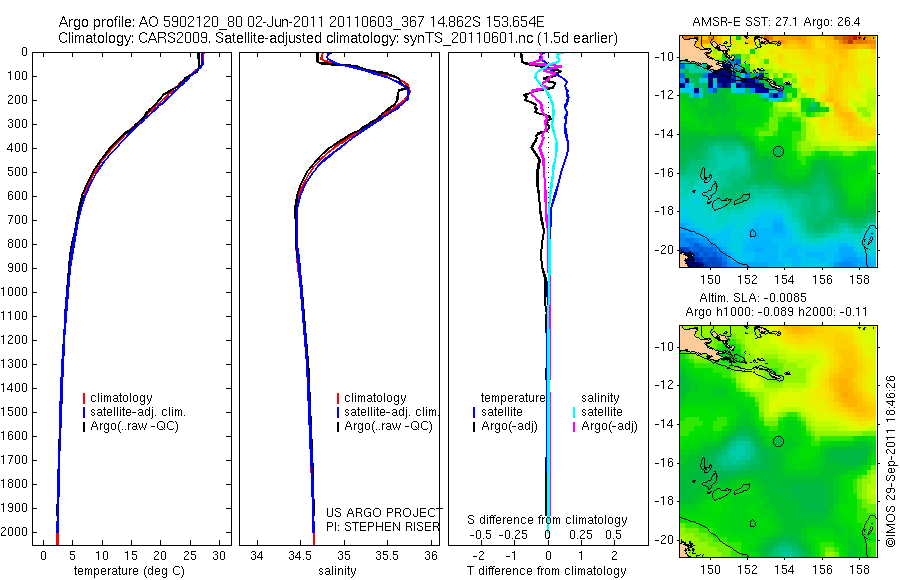The image size is (900, 580).
Task: Click the cyan salinity satellite legend swatch
Action: (574, 412)
